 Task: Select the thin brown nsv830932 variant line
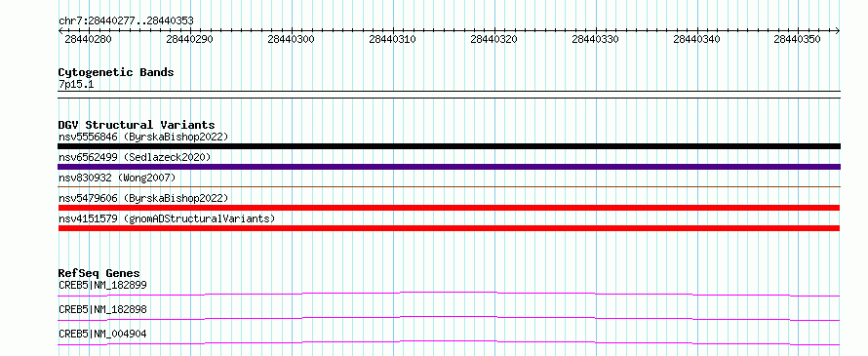[x=449, y=187]
